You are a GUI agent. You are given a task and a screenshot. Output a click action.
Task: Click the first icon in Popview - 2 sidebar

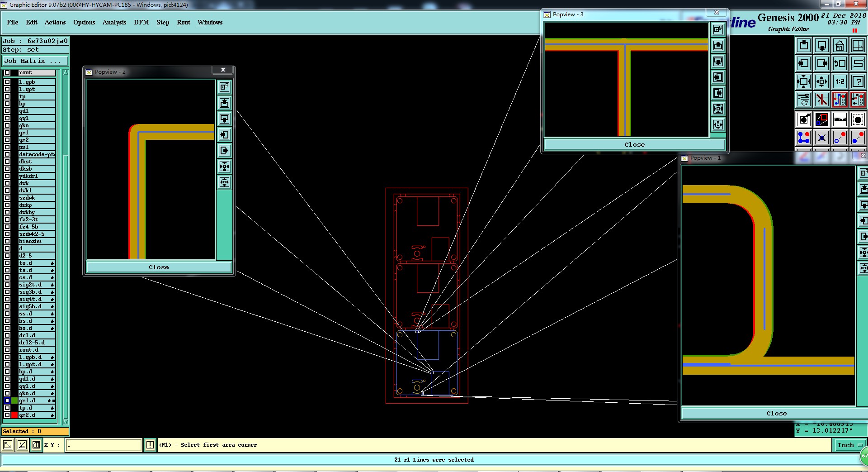(x=224, y=87)
